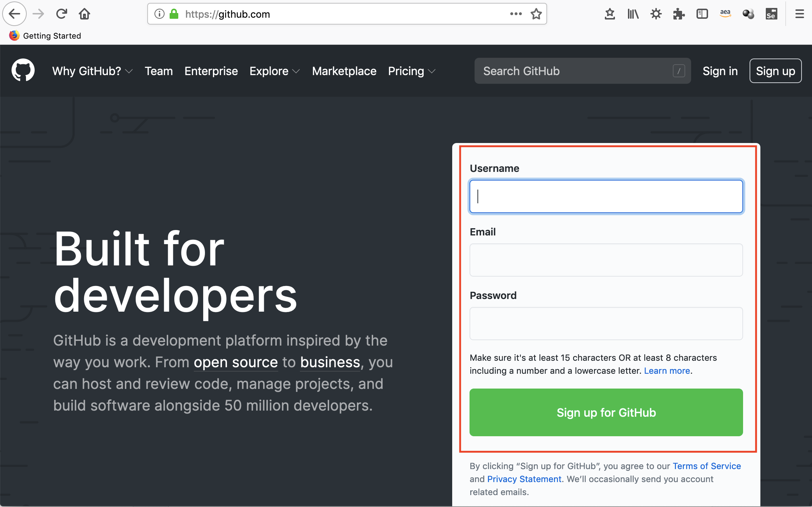Click the green padlock security icon
Image resolution: width=812 pixels, height=507 pixels.
pyautogui.click(x=174, y=14)
